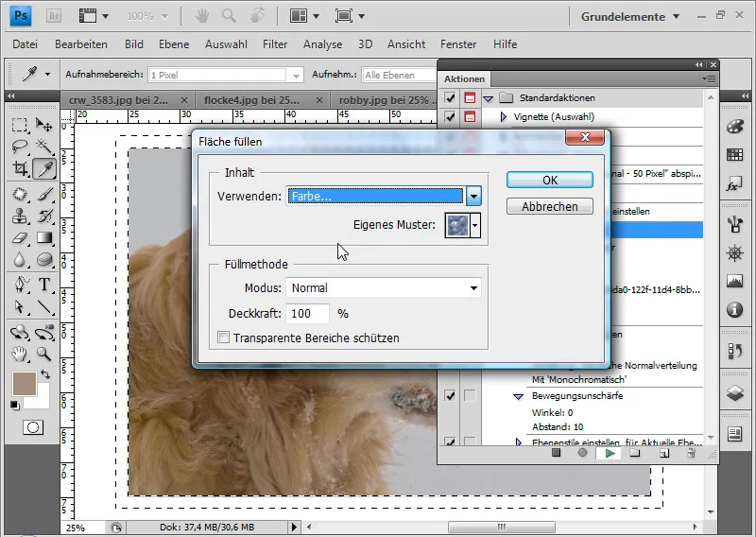Viewport: 756px width, 537px height.
Task: Toggle dialog box for Bewegungsunschärfe
Action: [x=470, y=395]
